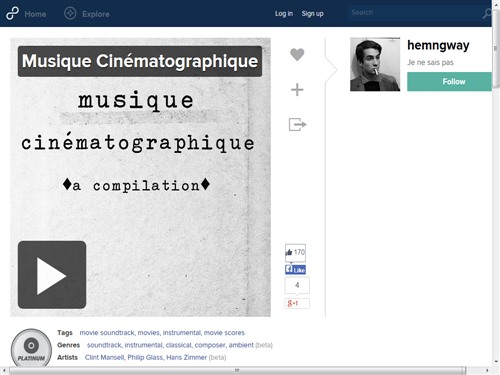The width and height of the screenshot is (500, 375).
Task: Click the scroll down arrow
Action: pos(496,361)
